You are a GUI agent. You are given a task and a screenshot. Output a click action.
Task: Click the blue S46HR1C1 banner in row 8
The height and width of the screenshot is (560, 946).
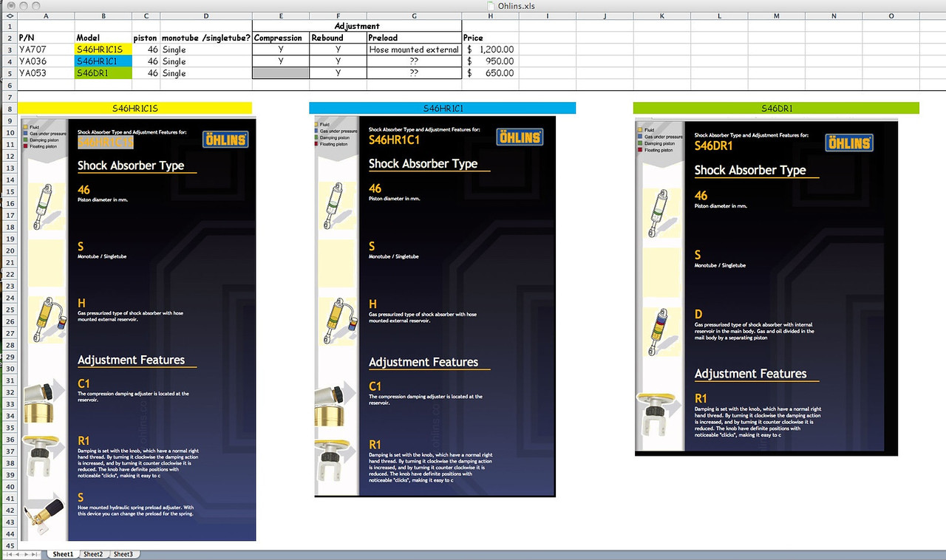[x=443, y=108]
